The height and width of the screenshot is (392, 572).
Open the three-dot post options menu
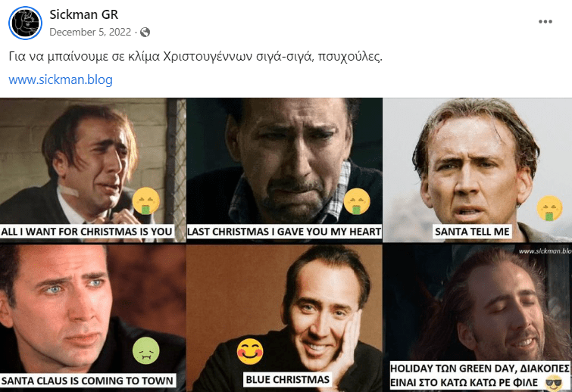545,22
